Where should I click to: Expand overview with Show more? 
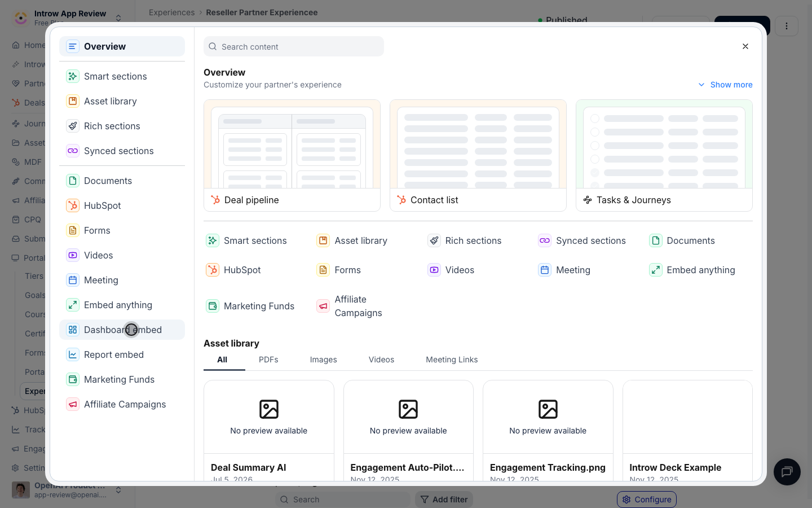(x=725, y=85)
